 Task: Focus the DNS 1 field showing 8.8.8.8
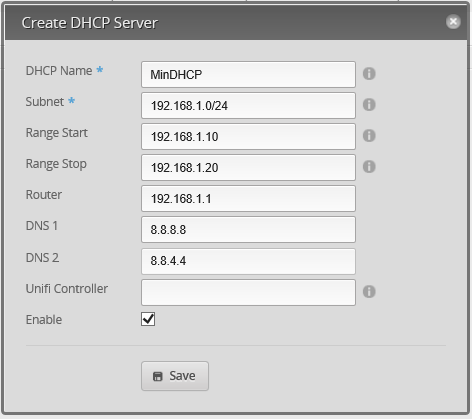pos(248,230)
